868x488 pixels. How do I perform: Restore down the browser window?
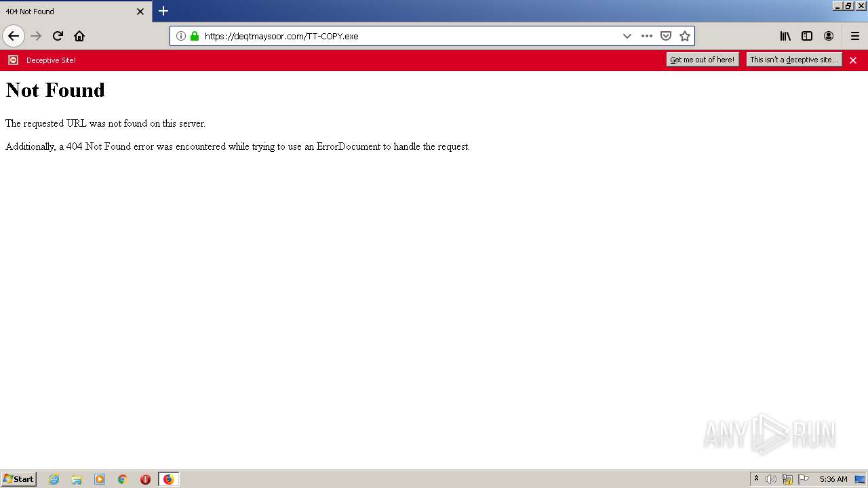pyautogui.click(x=848, y=5)
